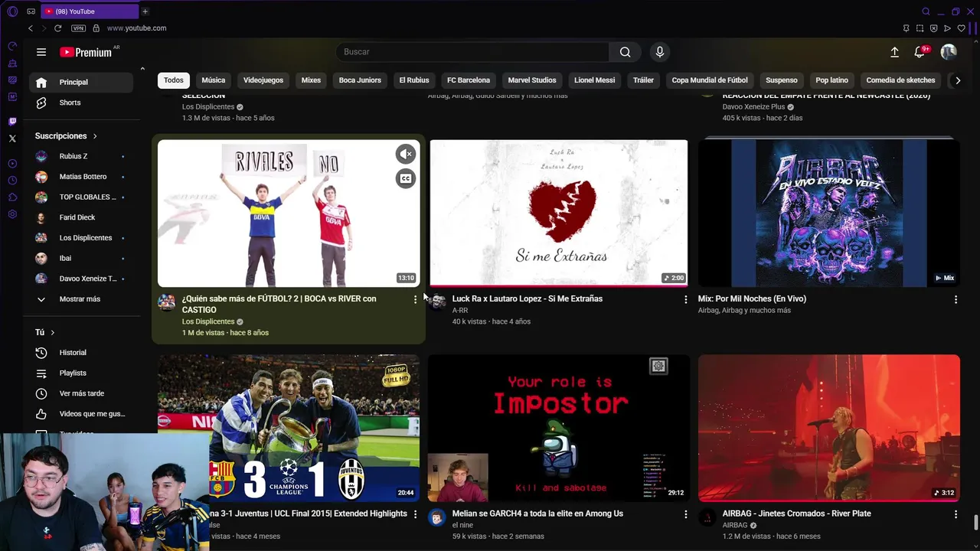Open the YouTube hamburger guide menu
This screenshot has width=980, height=551.
[x=41, y=52]
